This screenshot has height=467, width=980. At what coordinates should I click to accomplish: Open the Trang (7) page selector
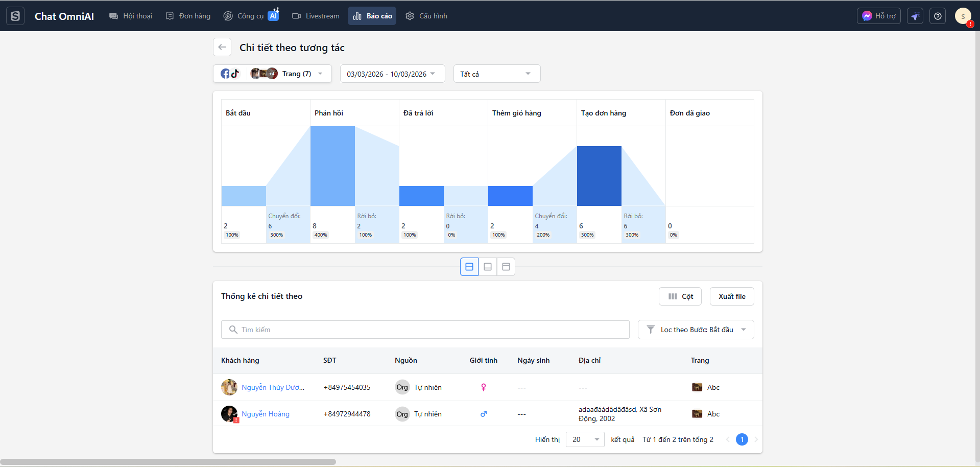tap(272, 74)
